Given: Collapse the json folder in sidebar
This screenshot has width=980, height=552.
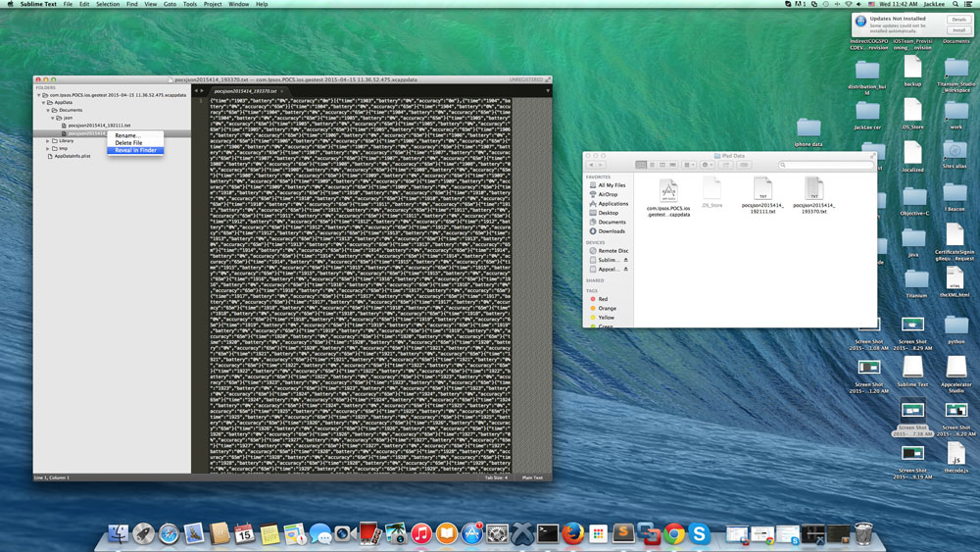Looking at the screenshot, I should tap(53, 118).
